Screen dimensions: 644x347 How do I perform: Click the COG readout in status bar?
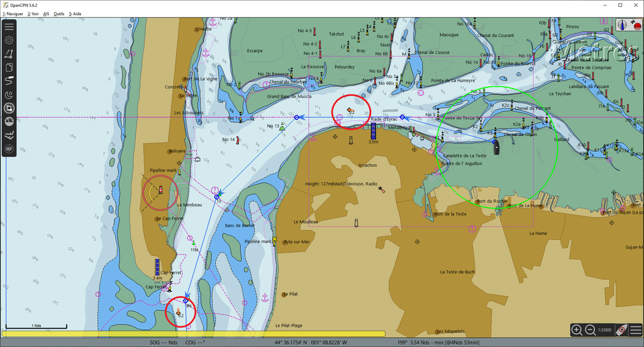[x=195, y=343]
